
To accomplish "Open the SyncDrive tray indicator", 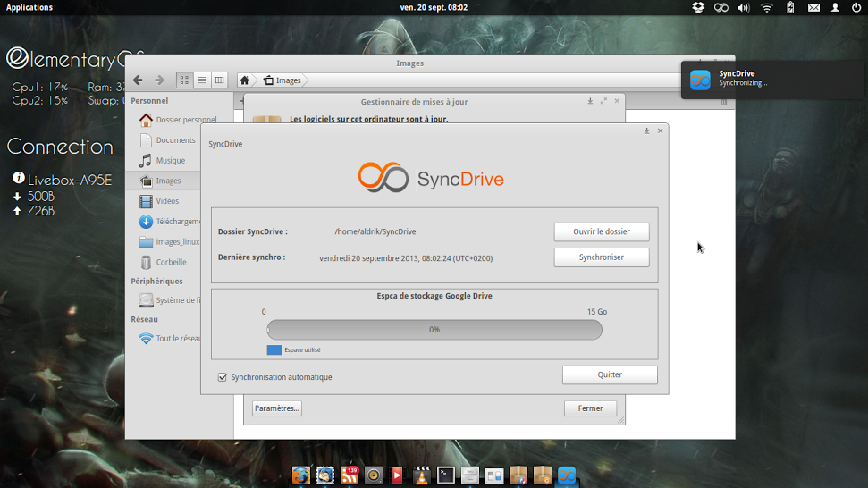I will coord(721,7).
